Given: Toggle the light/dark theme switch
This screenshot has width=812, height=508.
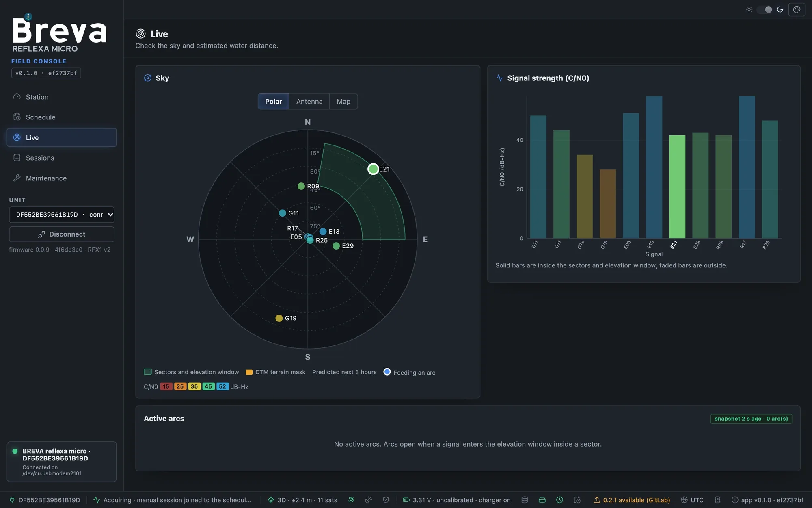Looking at the screenshot, I should tap(764, 9).
